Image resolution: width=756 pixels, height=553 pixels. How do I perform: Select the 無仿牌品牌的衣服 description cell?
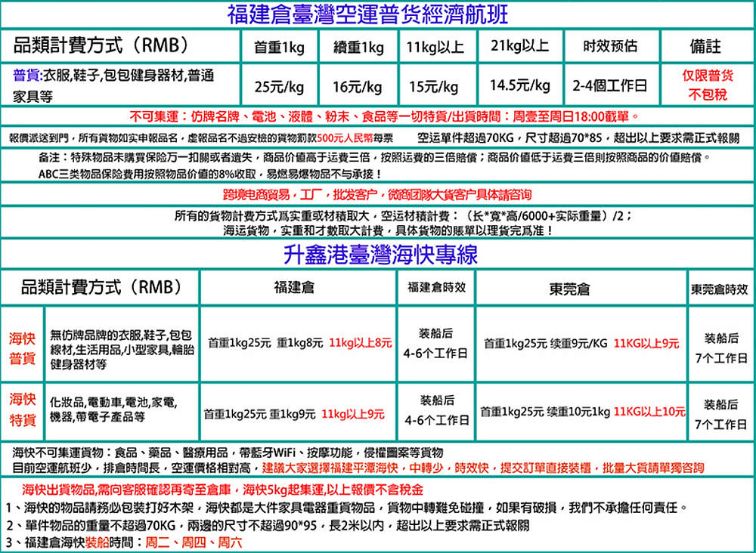tap(122, 349)
